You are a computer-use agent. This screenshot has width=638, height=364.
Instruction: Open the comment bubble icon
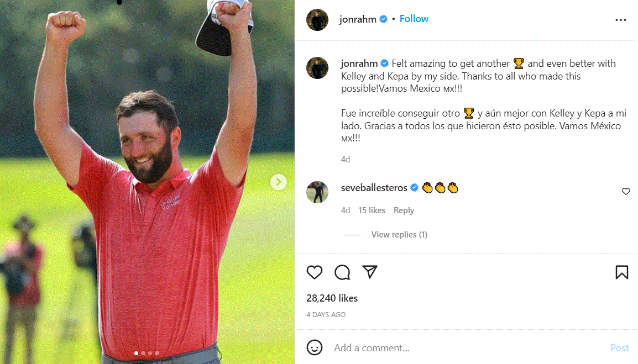[x=342, y=272]
